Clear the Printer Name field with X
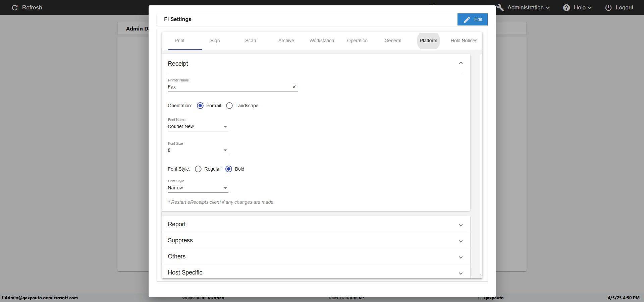Image resolution: width=644 pixels, height=302 pixels. (294, 87)
